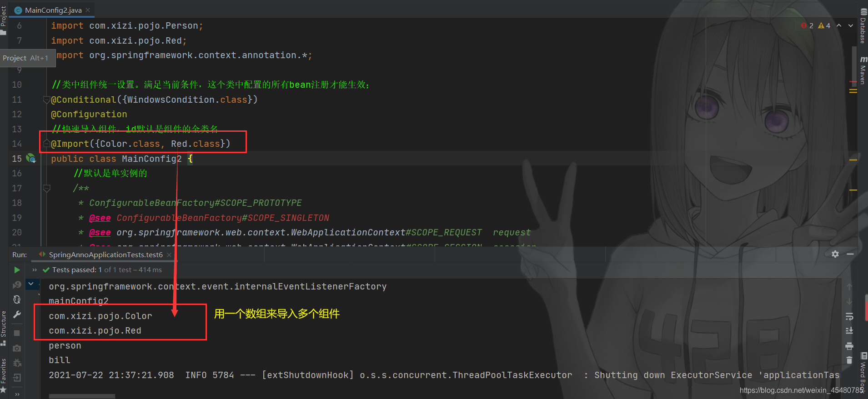This screenshot has height=399, width=868.
Task: Open the wrench test runner settings
Action: 17,314
